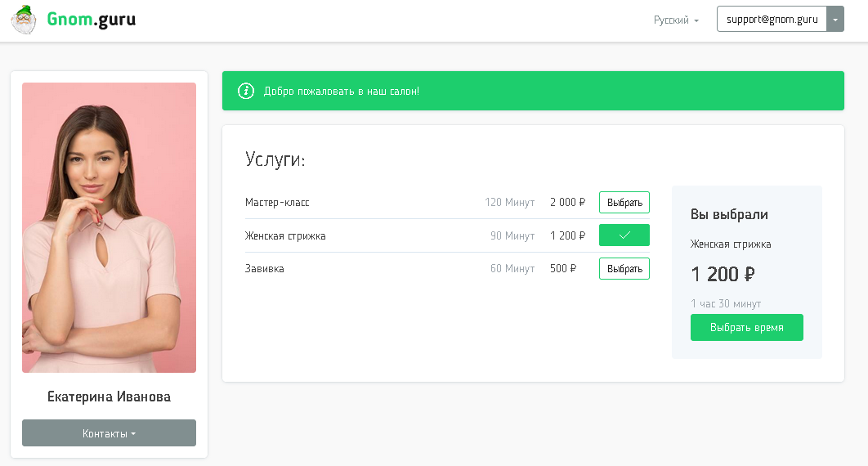Deselect the Женская стрижка checkmark toggle
The image size is (868, 466).
click(x=624, y=235)
